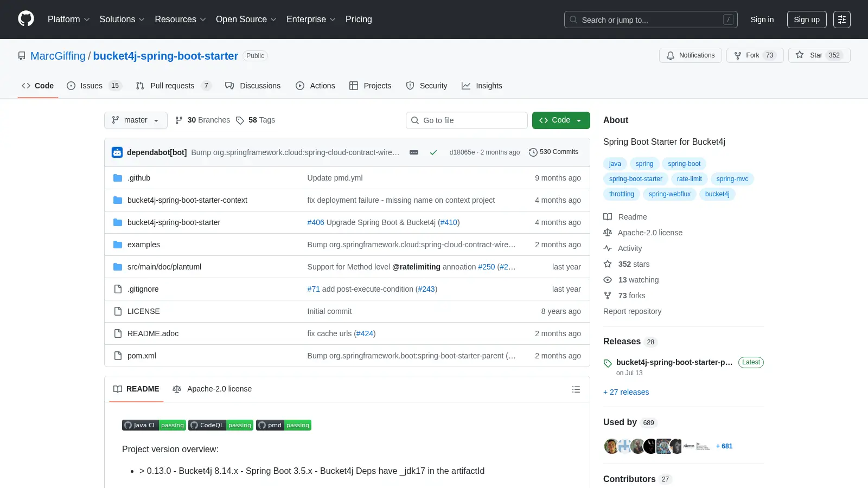The width and height of the screenshot is (868, 488).
Task: Select the Apache-2.0 license tab in README panel
Action: click(x=212, y=389)
